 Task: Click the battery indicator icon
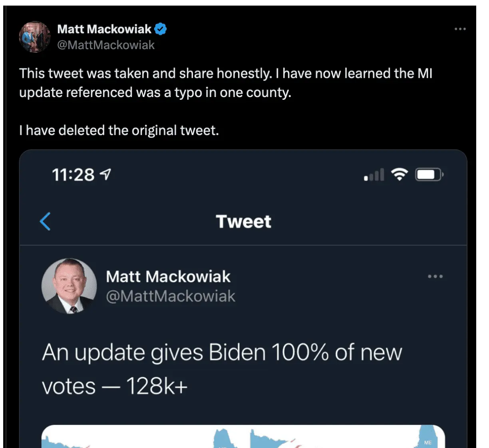point(429,174)
